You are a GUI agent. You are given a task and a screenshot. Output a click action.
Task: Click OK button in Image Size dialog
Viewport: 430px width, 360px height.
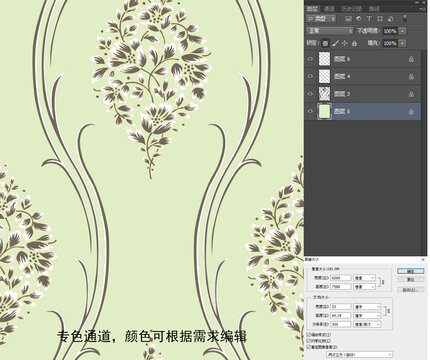pos(411,271)
